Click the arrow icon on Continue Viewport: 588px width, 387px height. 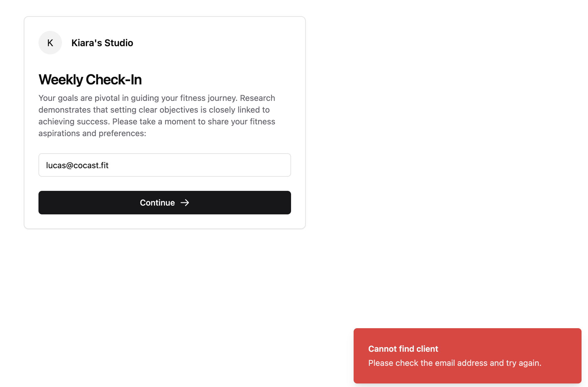(185, 203)
